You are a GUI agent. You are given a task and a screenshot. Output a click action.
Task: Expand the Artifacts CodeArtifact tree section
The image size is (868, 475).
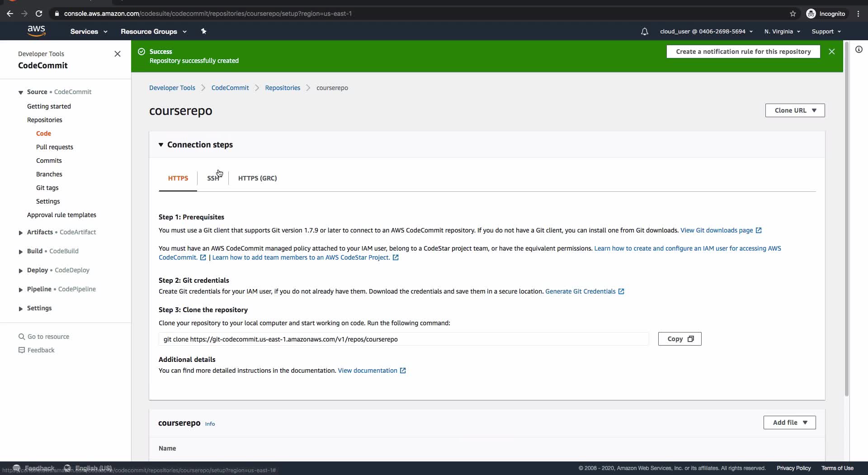tap(21, 233)
